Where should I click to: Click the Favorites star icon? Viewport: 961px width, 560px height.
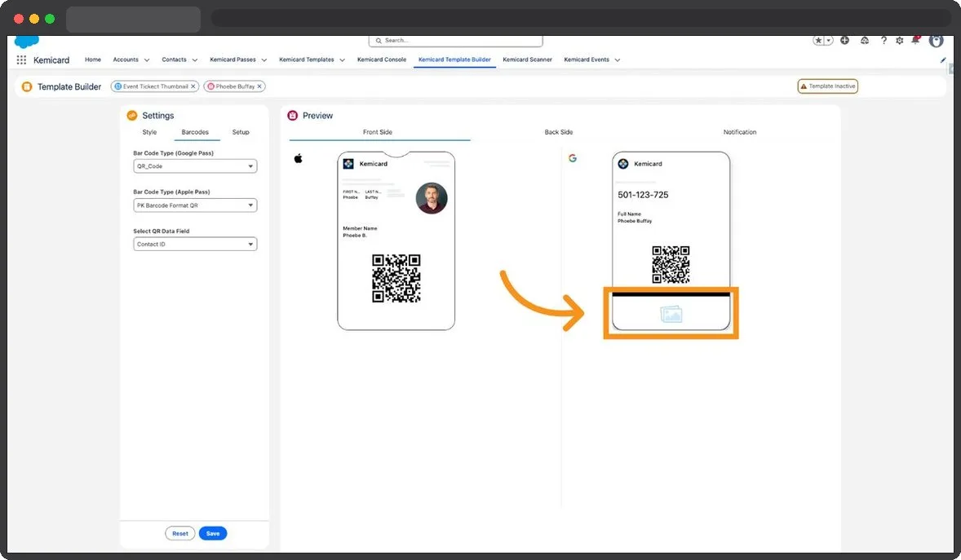click(x=818, y=41)
